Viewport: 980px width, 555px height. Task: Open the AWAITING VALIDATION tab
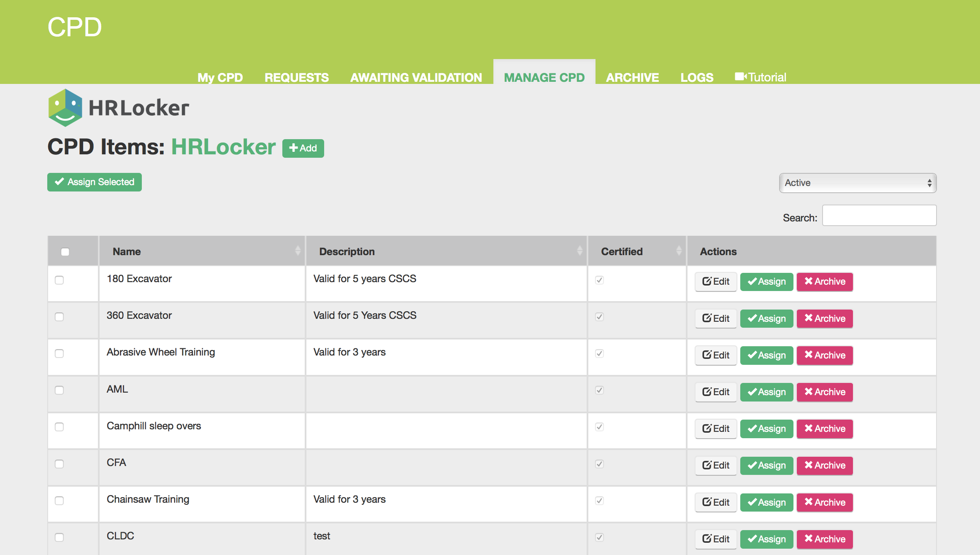416,77
